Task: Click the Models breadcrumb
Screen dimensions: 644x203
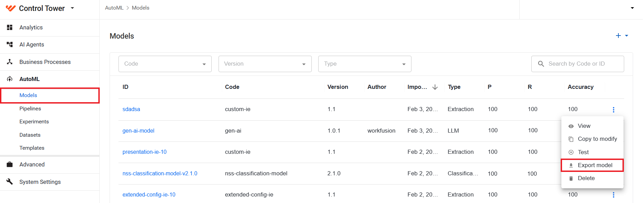Action: tap(140, 8)
